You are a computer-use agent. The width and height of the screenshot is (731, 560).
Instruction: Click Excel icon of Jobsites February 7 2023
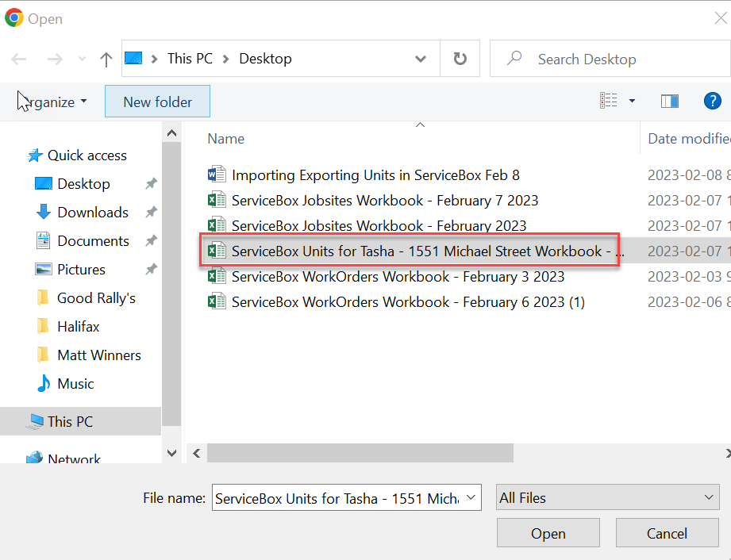click(x=217, y=200)
